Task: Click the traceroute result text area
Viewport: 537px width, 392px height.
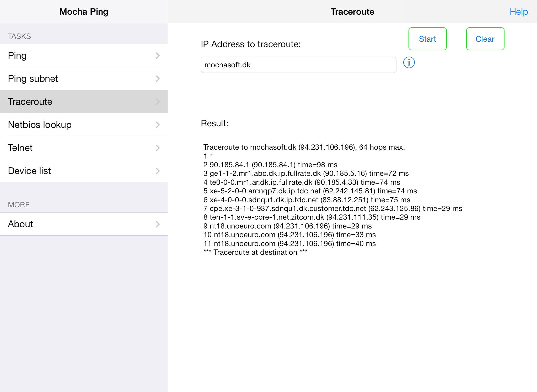Action: click(333, 200)
